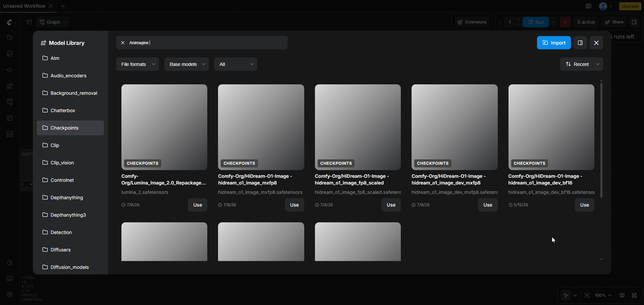Open the Graph mode dropdown
This screenshot has width=644, height=305.
52,22
